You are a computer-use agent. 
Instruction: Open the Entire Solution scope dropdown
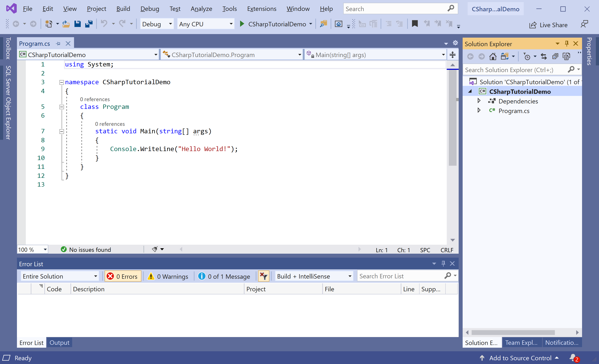coord(60,276)
